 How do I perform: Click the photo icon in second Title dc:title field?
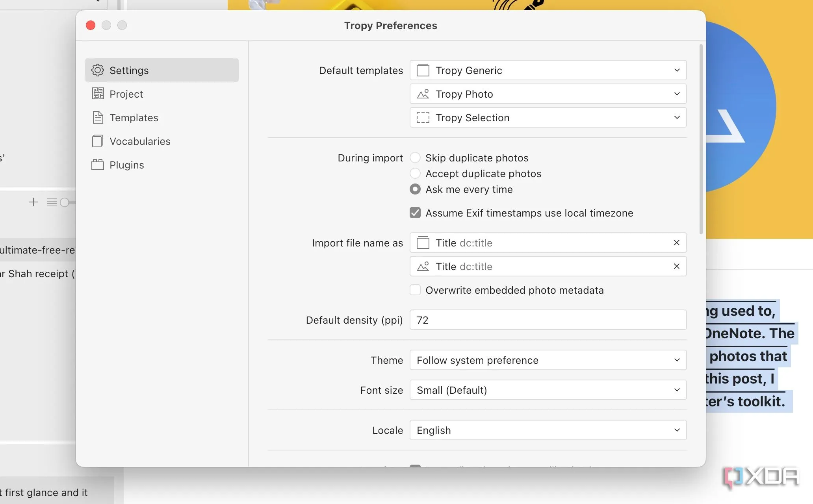point(423,266)
